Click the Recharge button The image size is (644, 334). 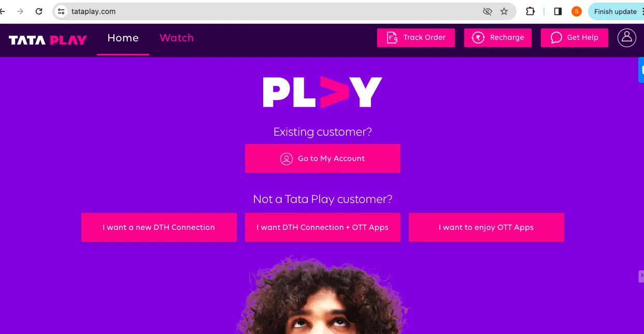pos(498,38)
